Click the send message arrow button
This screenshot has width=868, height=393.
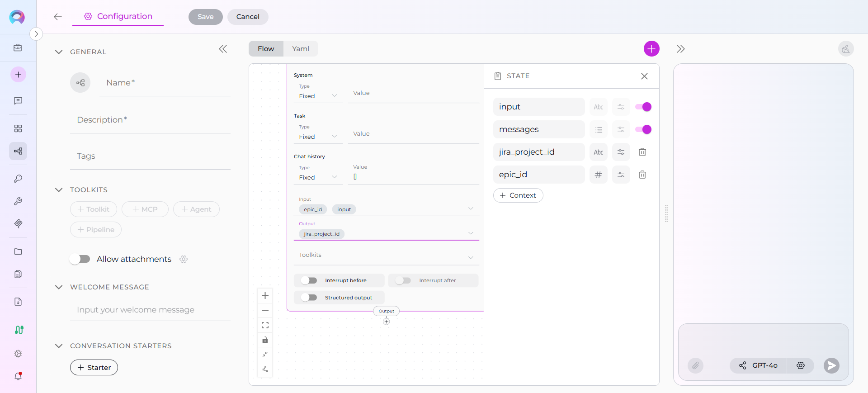coord(831,365)
